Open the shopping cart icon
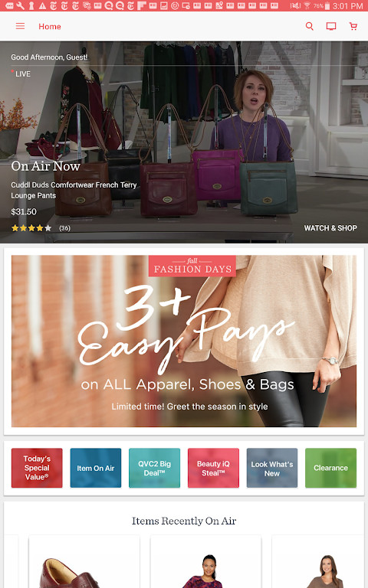368x588 pixels. pos(353,26)
